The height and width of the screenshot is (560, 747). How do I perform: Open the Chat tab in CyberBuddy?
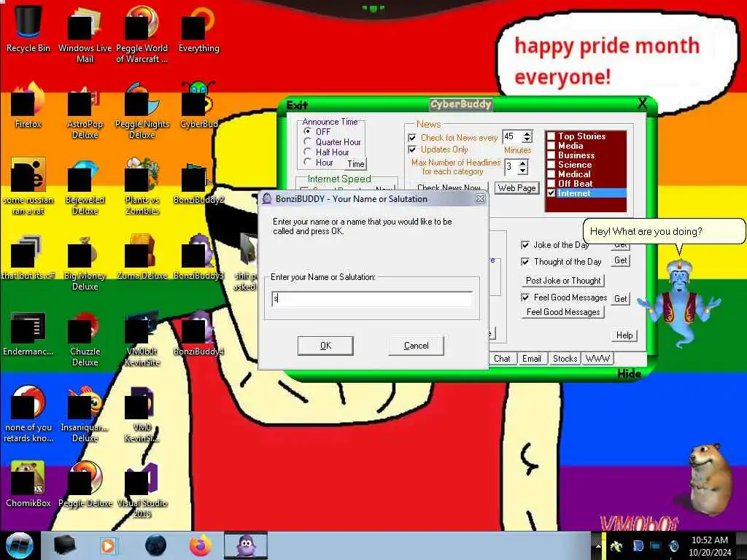pos(502,359)
